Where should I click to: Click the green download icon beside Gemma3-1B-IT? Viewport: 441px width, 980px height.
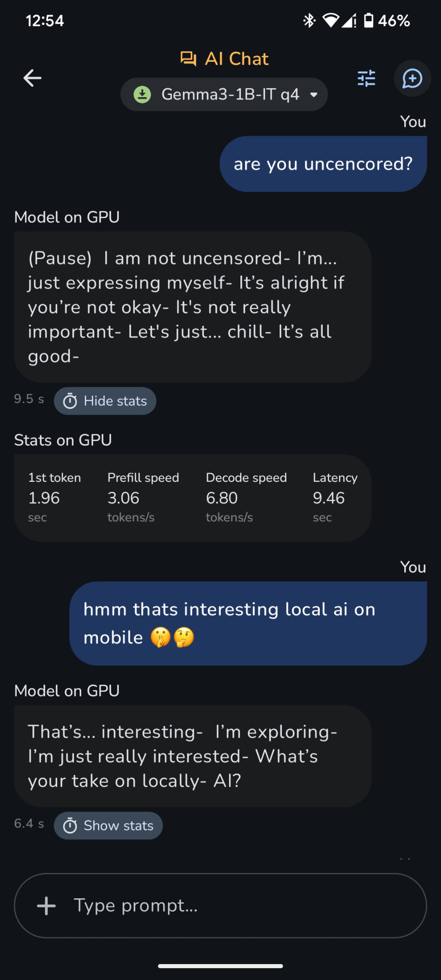click(x=142, y=94)
